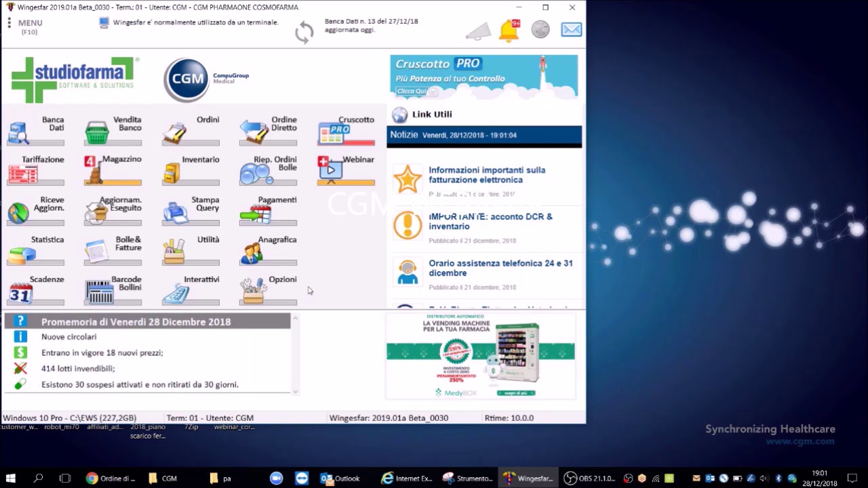Open the Banca Dati module
868x488 pixels.
[x=36, y=130]
